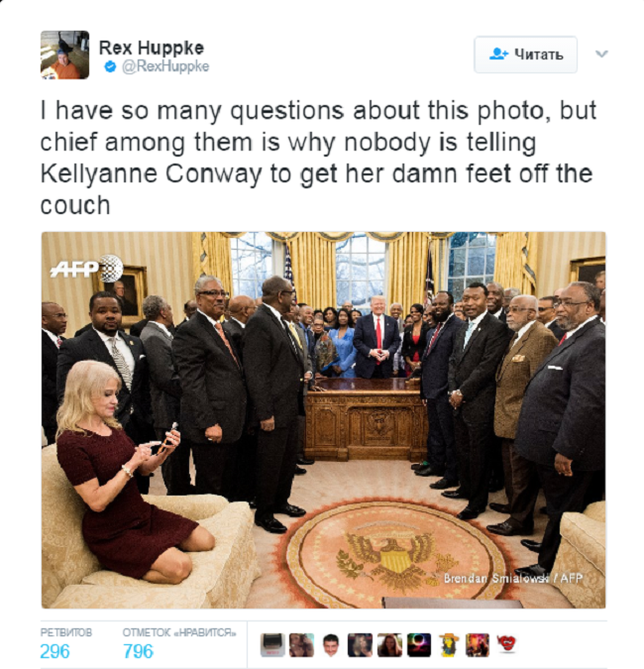Open the brunette woman liker avatar

click(389, 645)
